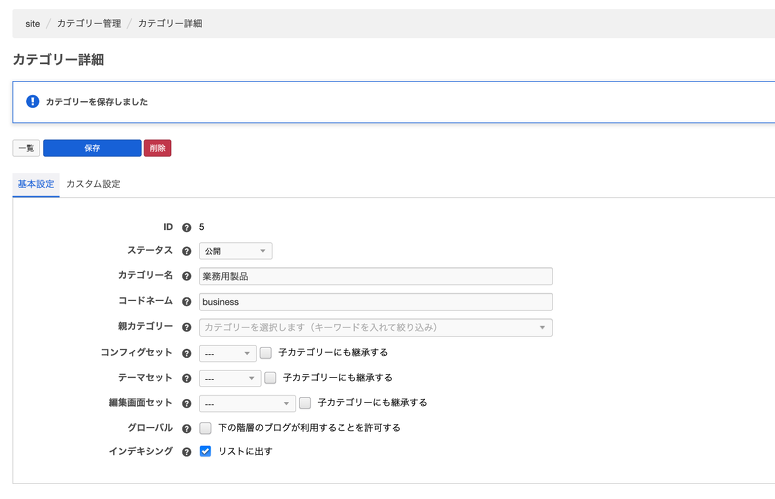This screenshot has width=775, height=499.
Task: Uncheck the リストに出す checkbox
Action: click(205, 452)
